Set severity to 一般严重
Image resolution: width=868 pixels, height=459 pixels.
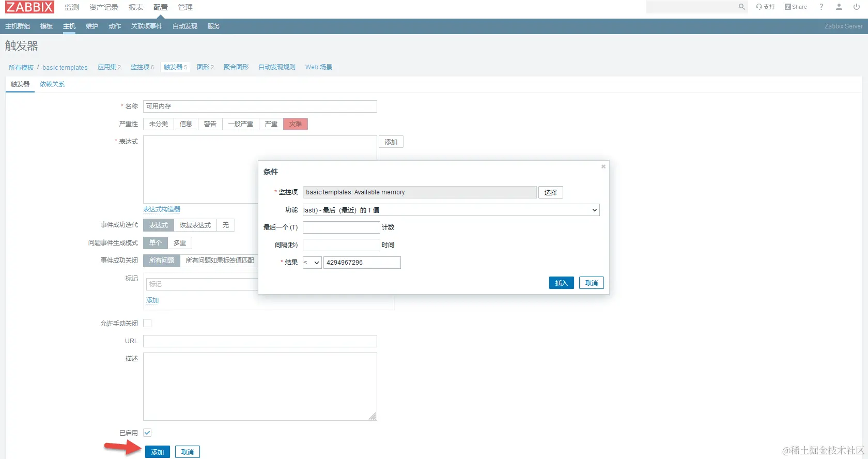(x=241, y=124)
